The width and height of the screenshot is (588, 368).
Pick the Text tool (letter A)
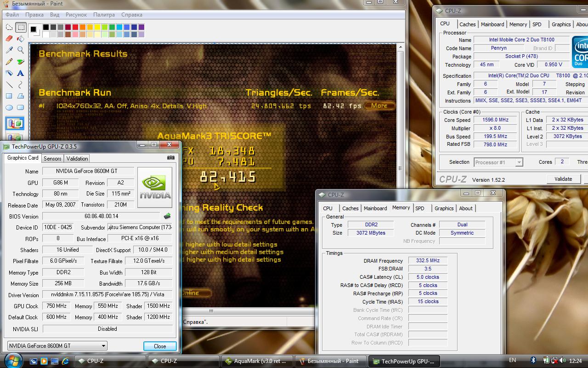click(21, 73)
